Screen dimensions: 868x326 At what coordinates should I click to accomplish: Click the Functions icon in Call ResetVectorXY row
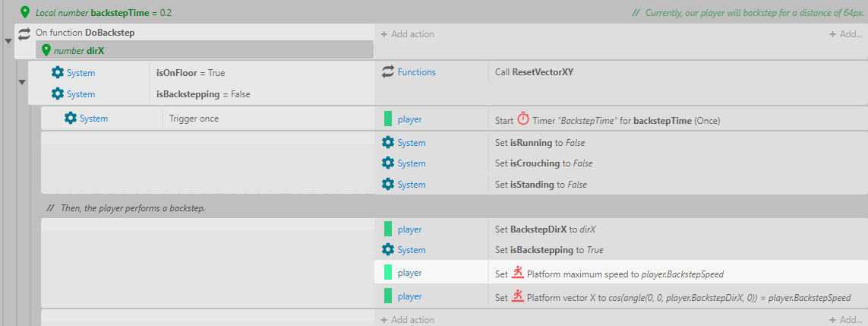pyautogui.click(x=388, y=72)
